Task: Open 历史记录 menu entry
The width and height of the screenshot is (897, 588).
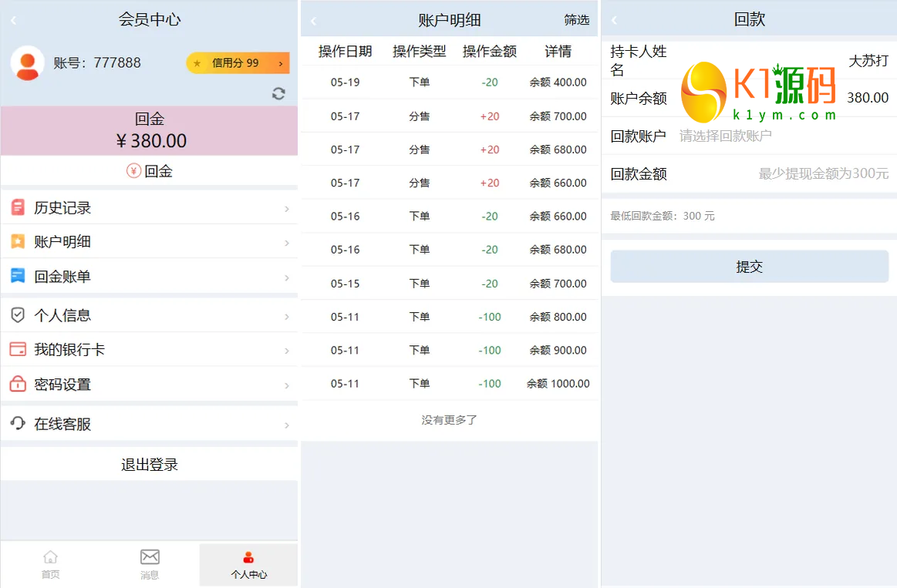Action: [150, 207]
